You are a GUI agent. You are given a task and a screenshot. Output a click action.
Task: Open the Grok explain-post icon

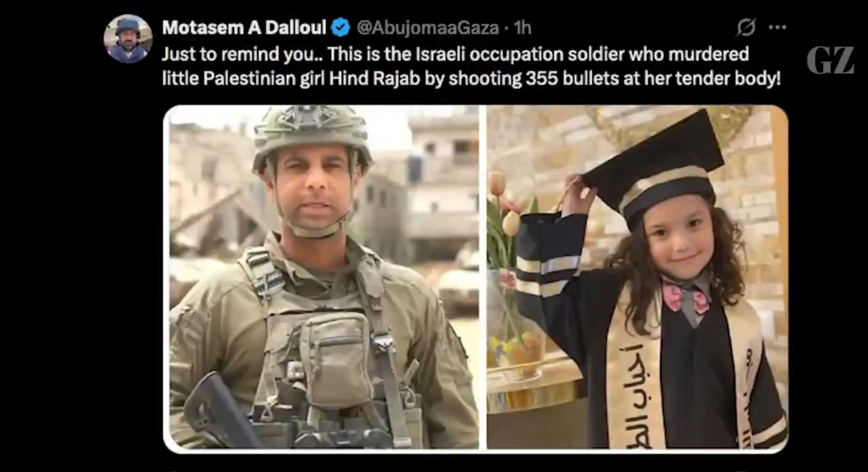click(746, 27)
